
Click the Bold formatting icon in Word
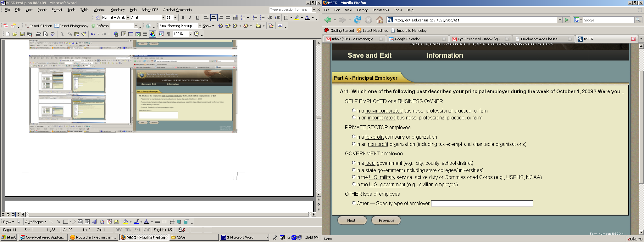click(x=183, y=18)
